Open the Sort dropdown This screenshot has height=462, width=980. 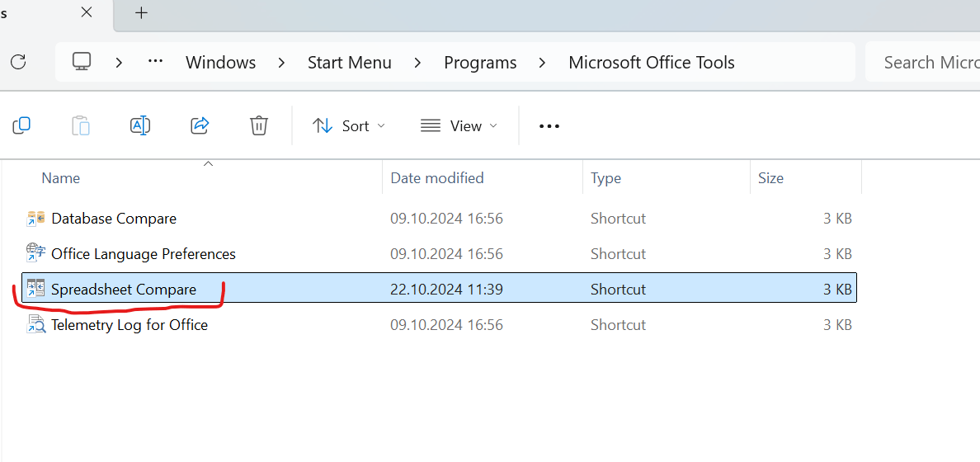pyautogui.click(x=349, y=125)
